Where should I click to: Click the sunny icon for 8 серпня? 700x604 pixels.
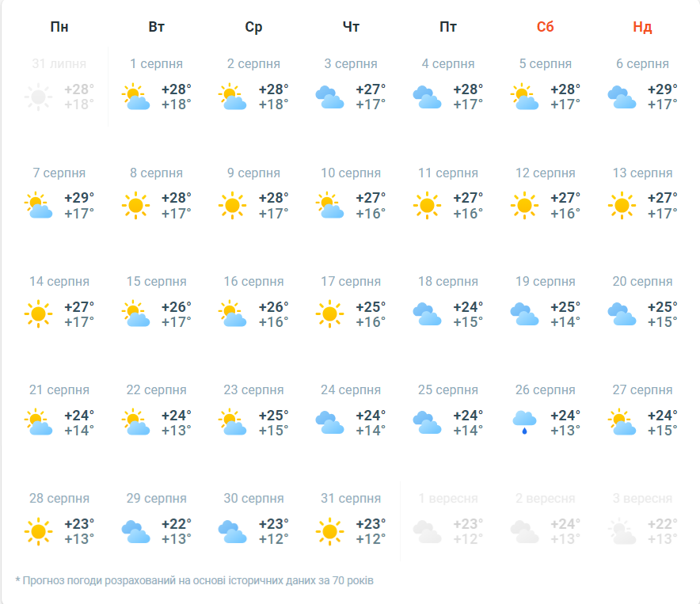135,206
